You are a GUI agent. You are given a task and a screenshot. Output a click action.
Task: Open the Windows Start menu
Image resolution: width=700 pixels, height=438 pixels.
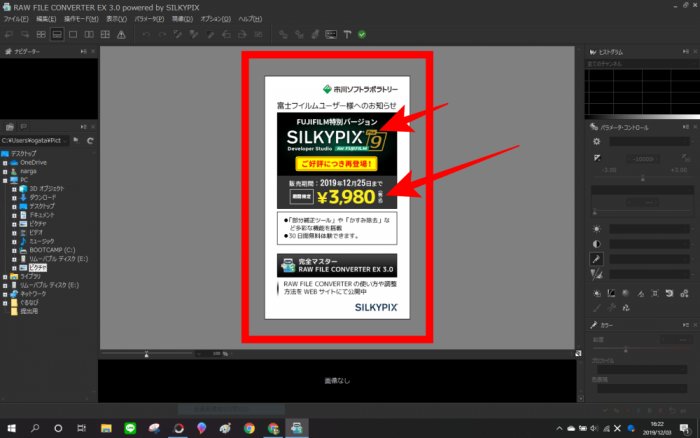tap(11, 429)
